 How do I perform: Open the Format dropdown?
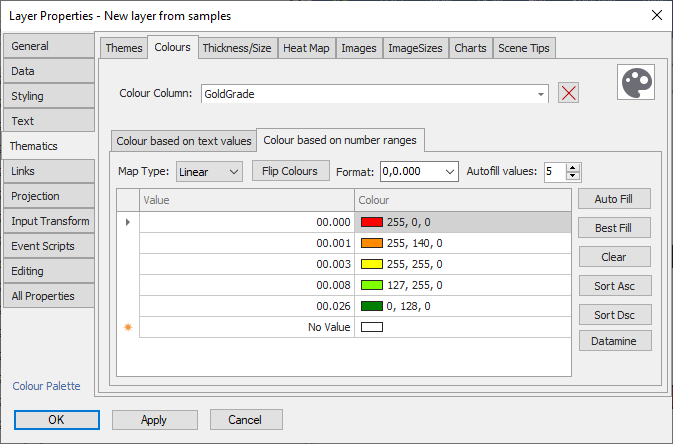[x=449, y=172]
